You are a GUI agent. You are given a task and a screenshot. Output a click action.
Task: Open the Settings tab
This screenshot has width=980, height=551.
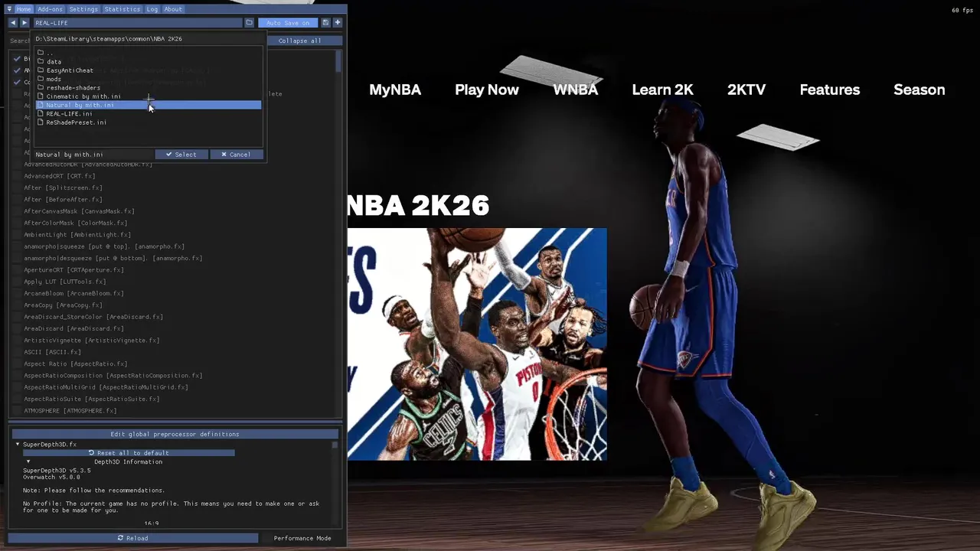coord(83,9)
